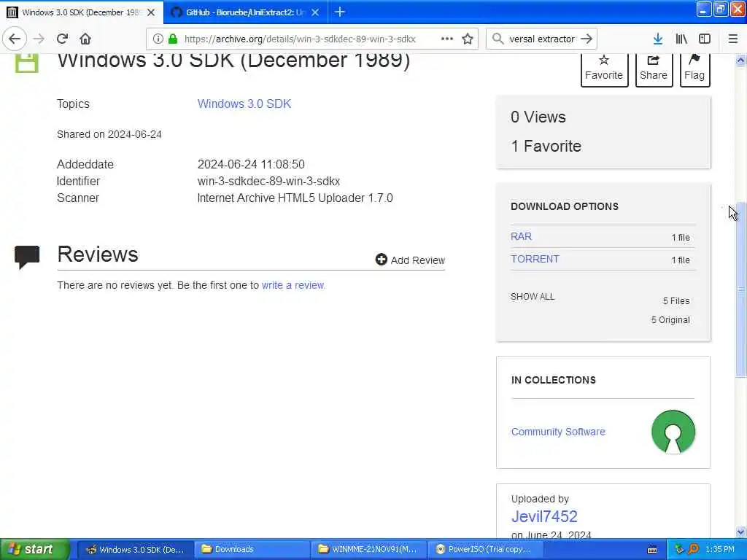Click the Community Software green logo thumbnail
The height and width of the screenshot is (560, 747).
tap(673, 432)
